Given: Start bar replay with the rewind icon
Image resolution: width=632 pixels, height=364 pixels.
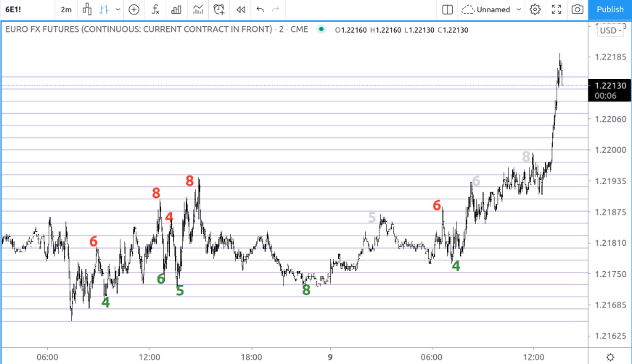Looking at the screenshot, I should coord(241,9).
